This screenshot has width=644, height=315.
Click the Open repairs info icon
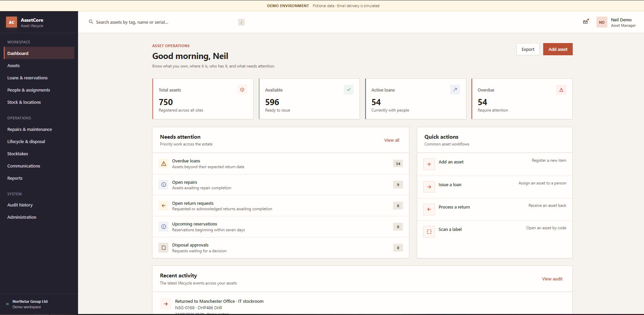click(164, 185)
